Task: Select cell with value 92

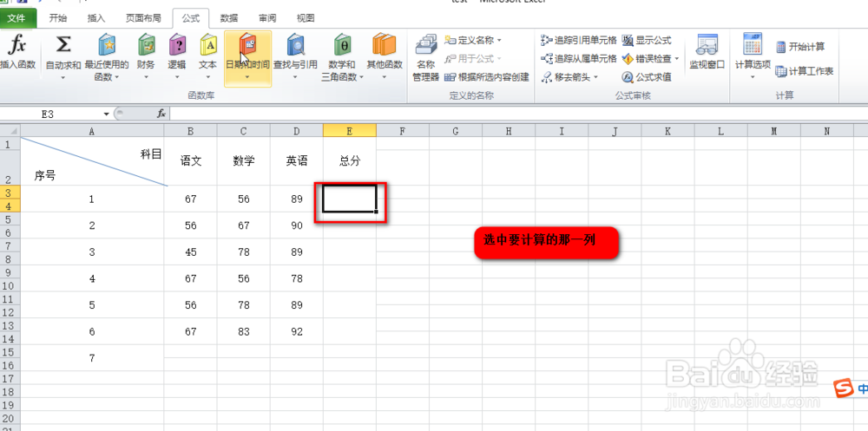Action: pos(297,331)
